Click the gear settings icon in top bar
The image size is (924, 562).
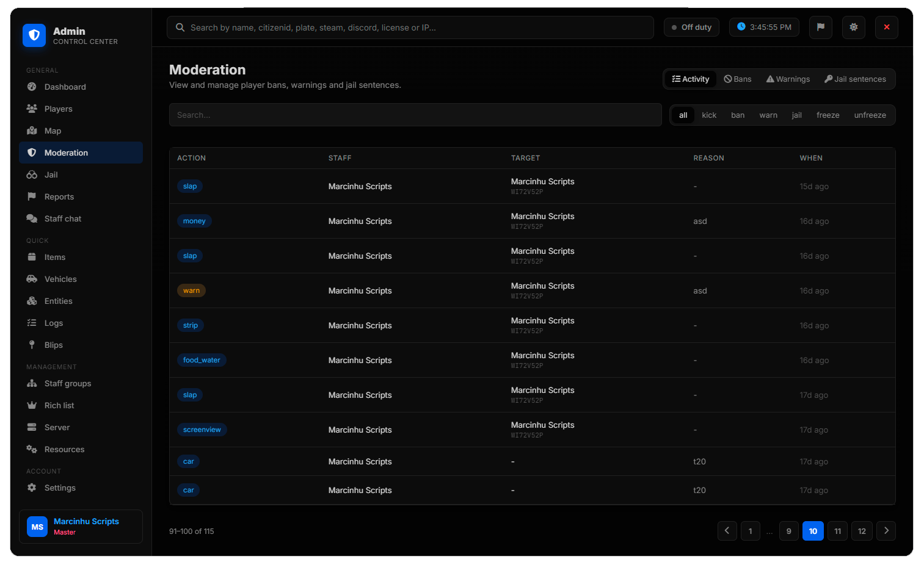pyautogui.click(x=853, y=27)
